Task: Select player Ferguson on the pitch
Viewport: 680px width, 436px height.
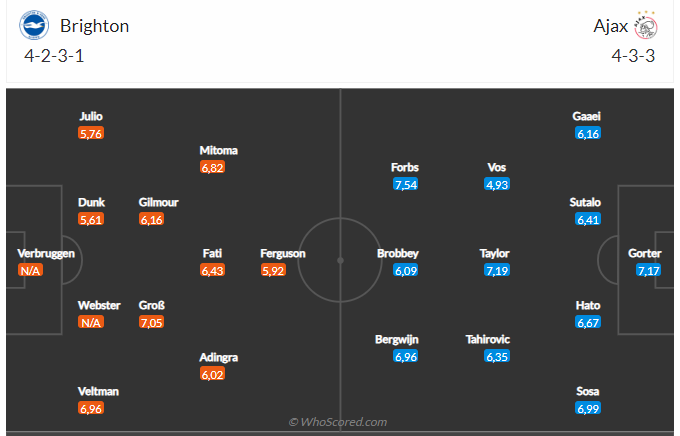Action: point(283,253)
